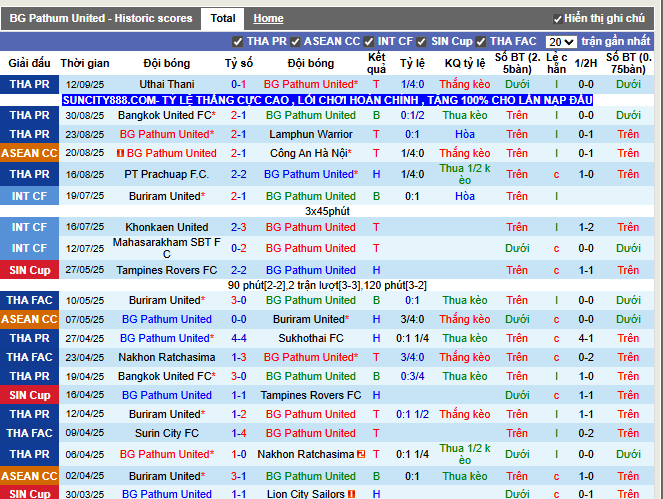Select the 90 phút[2-2] penalty note
Screen dimensions: 663x499
(327, 285)
